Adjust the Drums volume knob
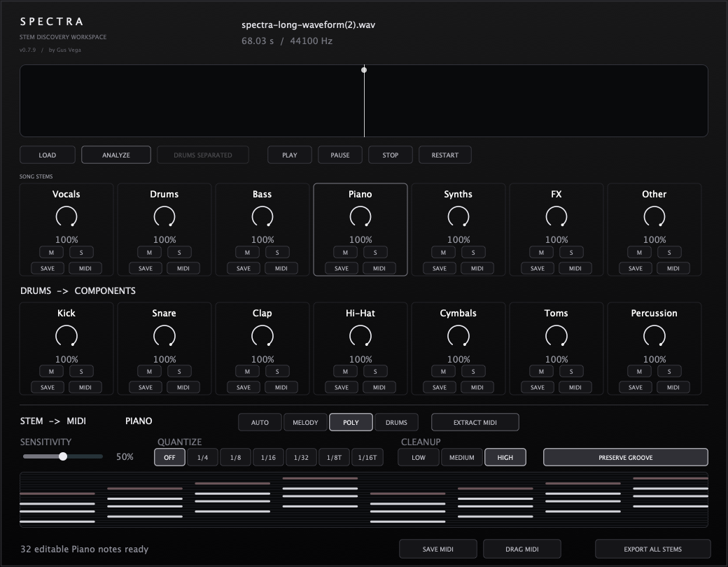728x567 pixels. pyautogui.click(x=164, y=216)
